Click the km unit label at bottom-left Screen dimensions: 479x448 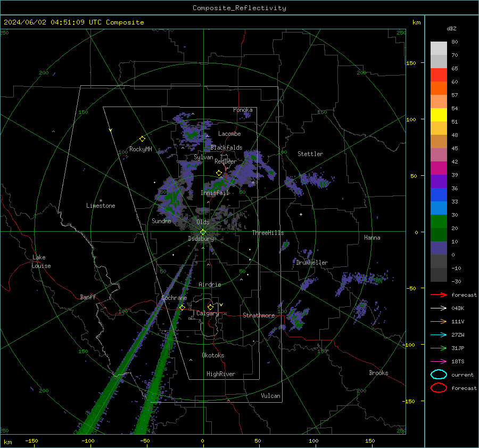(x=7, y=442)
